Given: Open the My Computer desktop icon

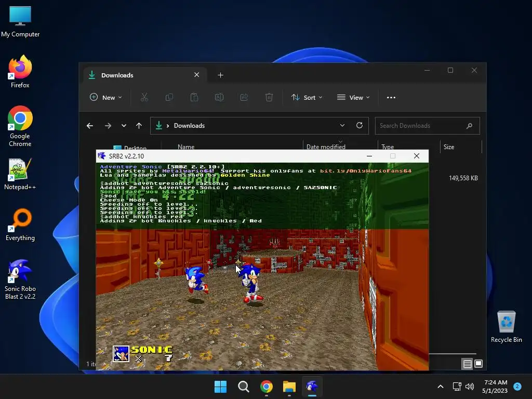Looking at the screenshot, I should click(20, 21).
